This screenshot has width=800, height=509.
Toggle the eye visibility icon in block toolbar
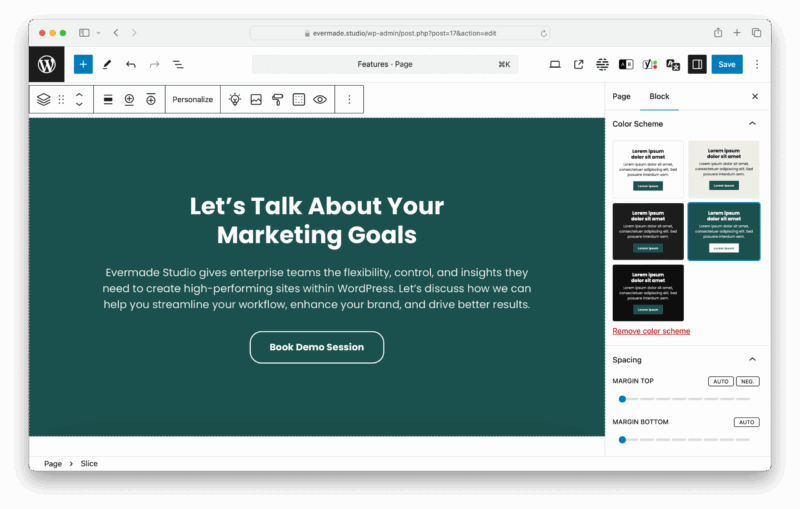[x=320, y=99]
